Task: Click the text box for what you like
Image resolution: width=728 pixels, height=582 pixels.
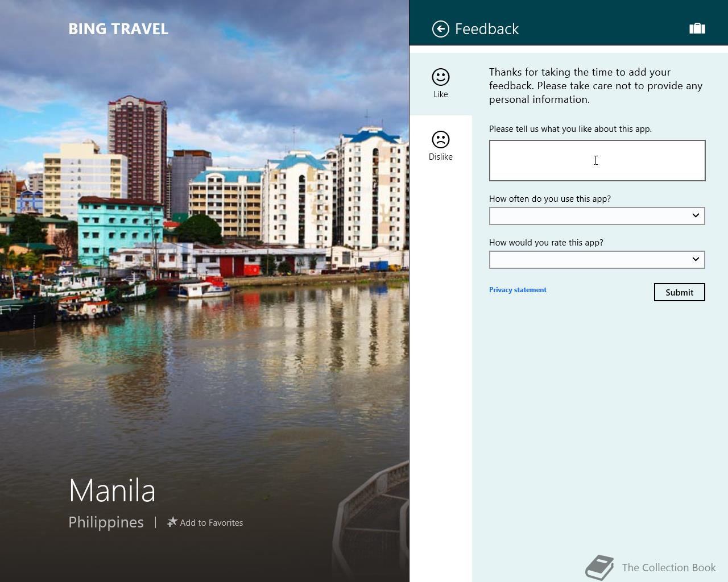Action: 597,161
